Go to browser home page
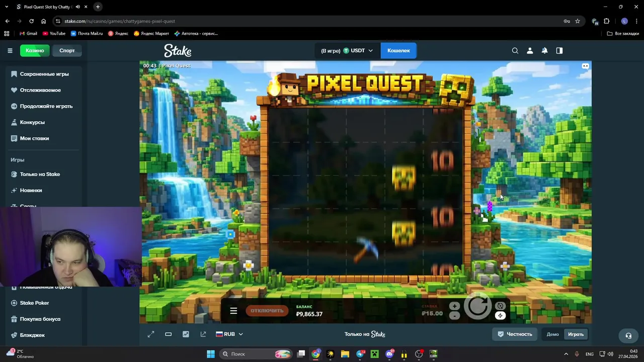644x362 pixels. [x=43, y=21]
